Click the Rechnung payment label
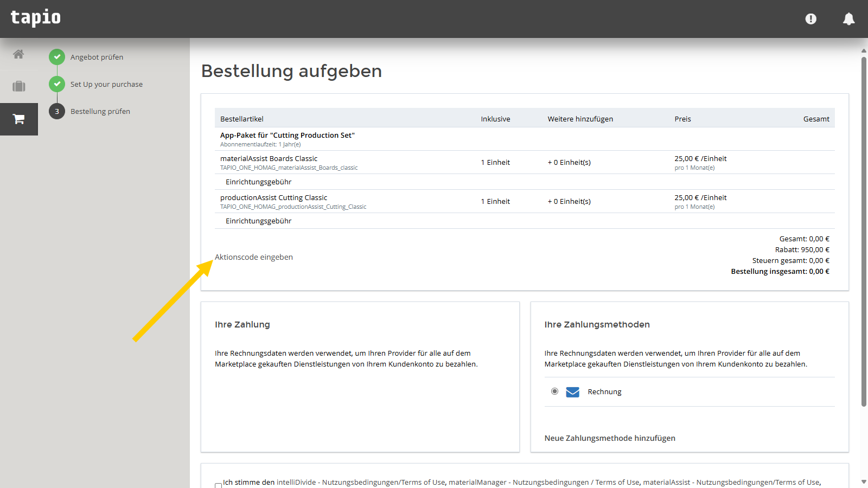 tap(604, 392)
